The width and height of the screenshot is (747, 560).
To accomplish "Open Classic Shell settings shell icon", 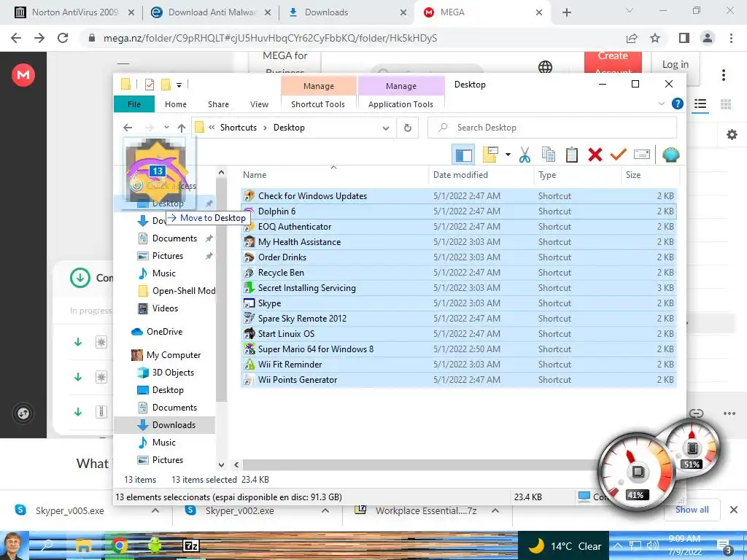I will (671, 155).
